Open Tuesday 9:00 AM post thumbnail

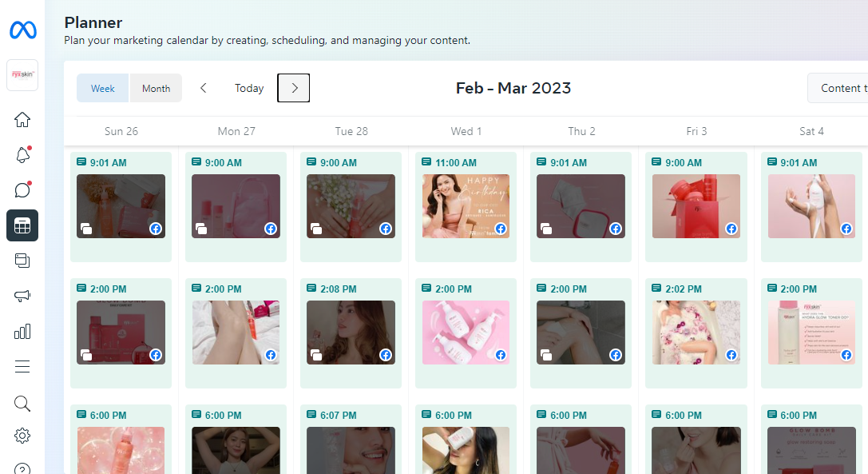click(x=351, y=206)
